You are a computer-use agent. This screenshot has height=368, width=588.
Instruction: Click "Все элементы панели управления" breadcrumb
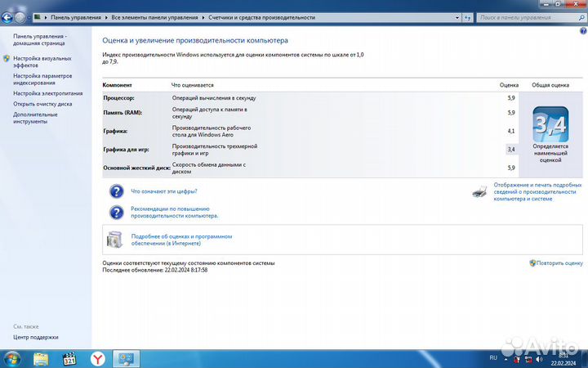(154, 17)
